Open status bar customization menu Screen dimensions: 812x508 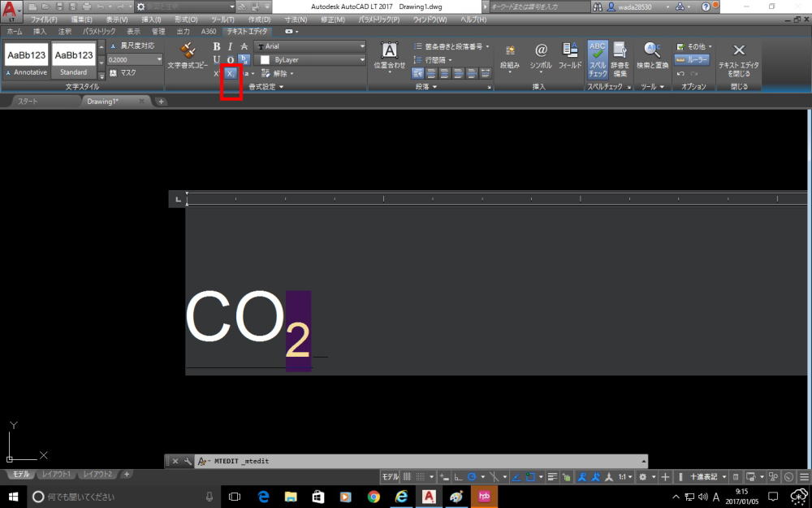tap(804, 477)
